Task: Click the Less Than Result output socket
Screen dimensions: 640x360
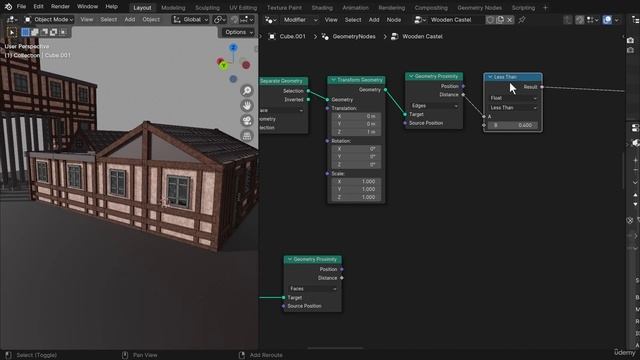Action: pos(542,87)
